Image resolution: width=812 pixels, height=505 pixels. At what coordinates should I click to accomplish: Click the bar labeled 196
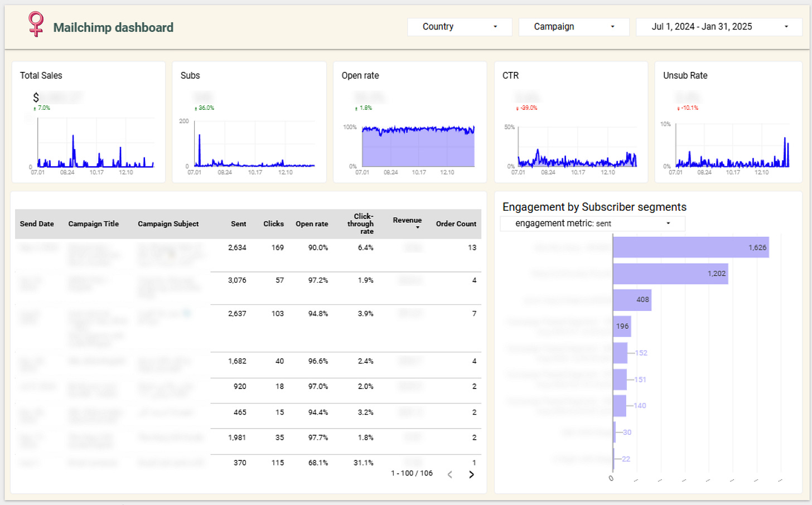pyautogui.click(x=622, y=327)
